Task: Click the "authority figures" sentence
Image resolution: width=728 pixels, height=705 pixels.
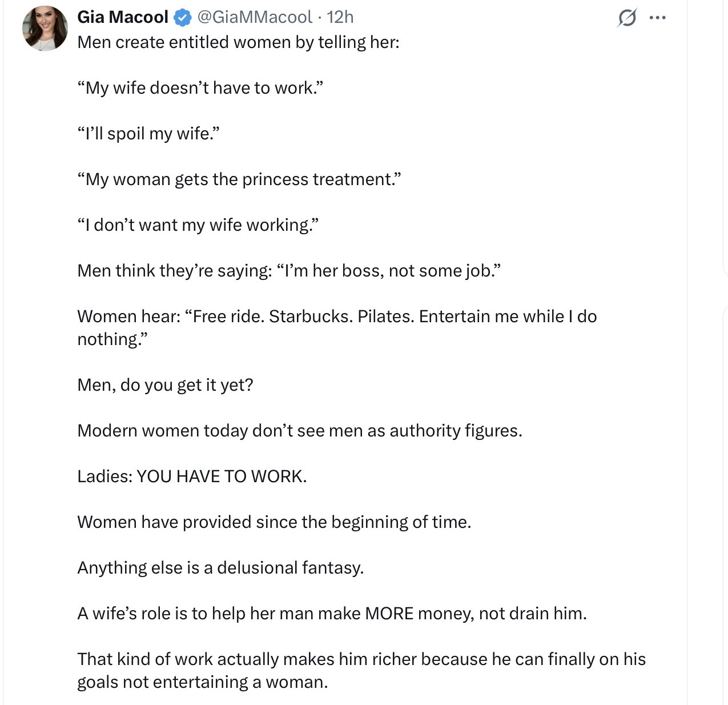Action: 300,431
